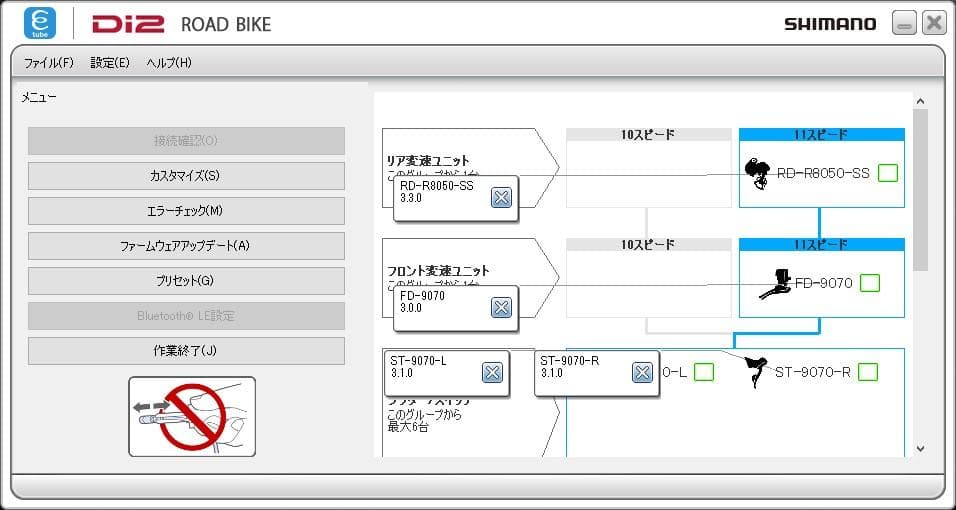Close the RD-R8050-SS 3.3.0 tooltip
Screen dimensions: 956x510
coord(501,198)
